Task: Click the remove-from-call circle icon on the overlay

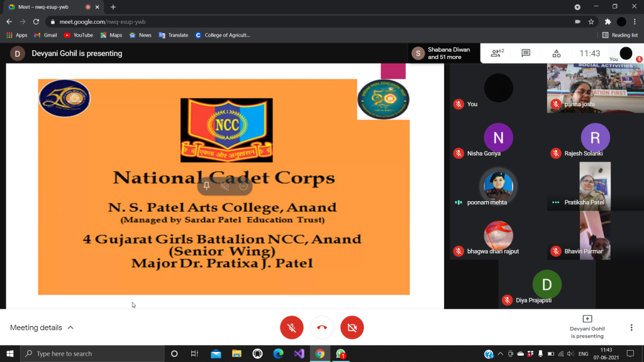Action: [243, 186]
